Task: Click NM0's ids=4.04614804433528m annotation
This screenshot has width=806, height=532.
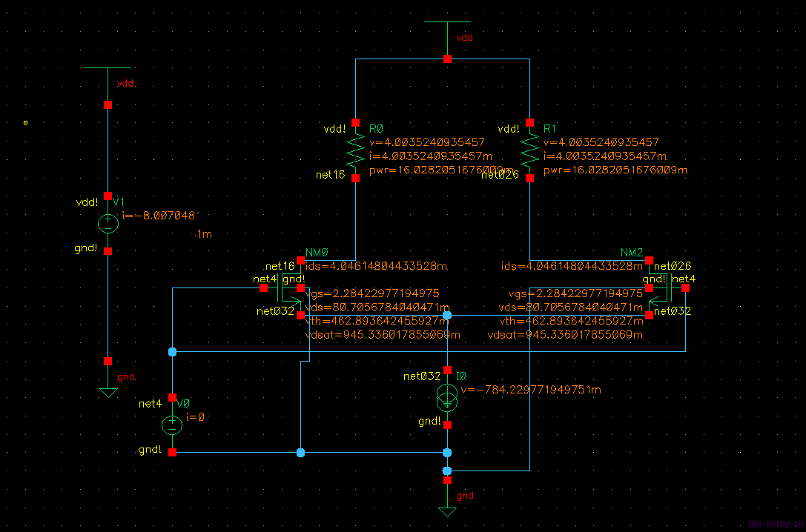Action: coord(376,267)
